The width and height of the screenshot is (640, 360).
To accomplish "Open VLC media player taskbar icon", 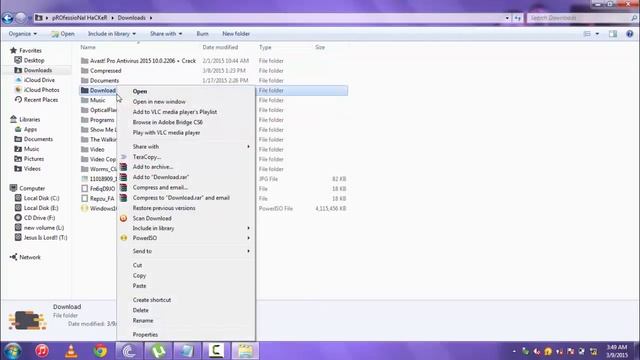I will pyautogui.click(x=71, y=351).
